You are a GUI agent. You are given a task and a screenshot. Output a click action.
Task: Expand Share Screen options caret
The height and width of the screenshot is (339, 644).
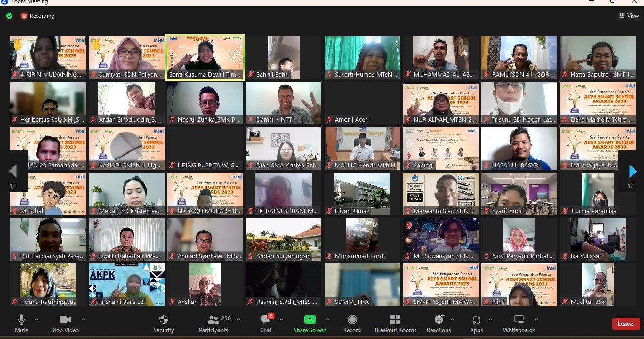point(328,319)
